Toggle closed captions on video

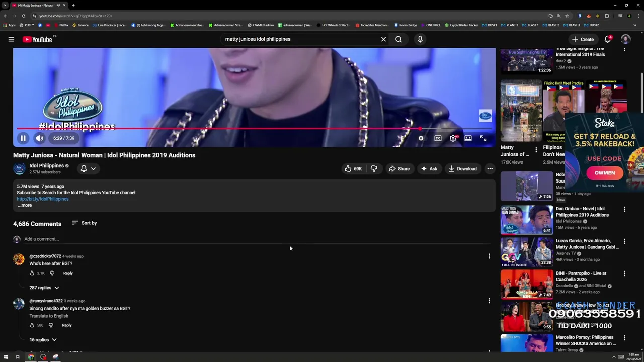[438, 138]
